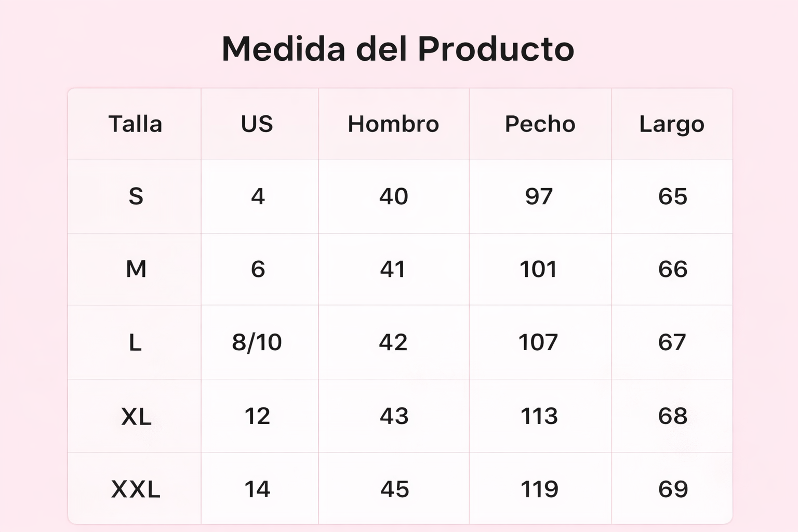This screenshot has height=532, width=798.
Task: Click the Hombro value 45
Action: coord(394,489)
